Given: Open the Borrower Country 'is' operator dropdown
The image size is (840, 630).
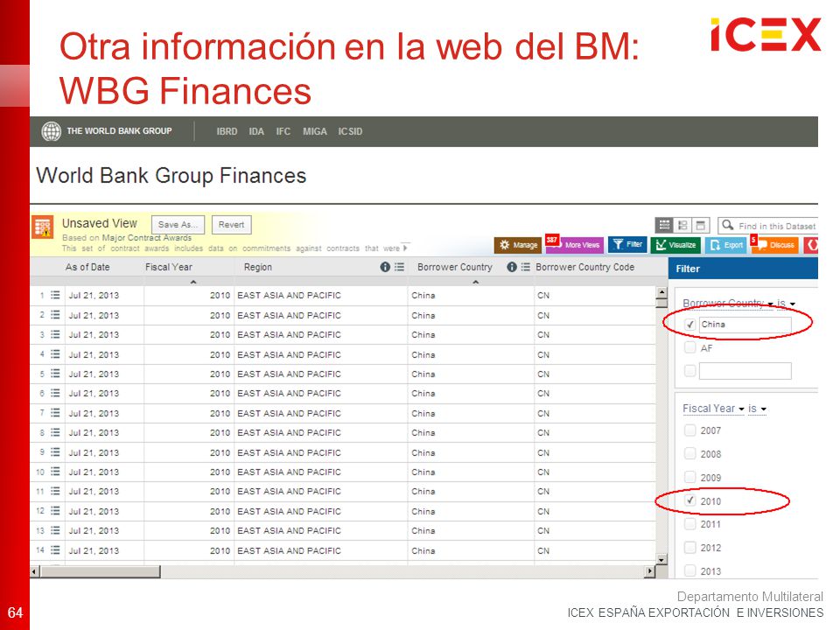Looking at the screenshot, I should (x=787, y=304).
